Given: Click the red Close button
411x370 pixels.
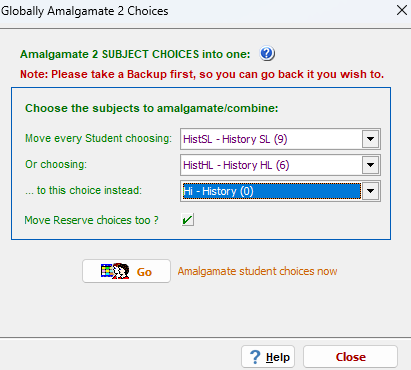Looking at the screenshot, I should point(350,357).
